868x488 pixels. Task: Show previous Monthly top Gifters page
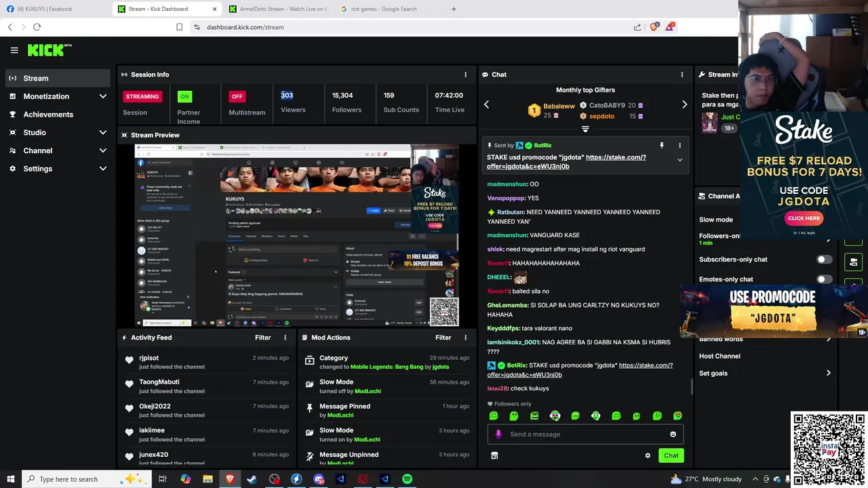point(486,104)
